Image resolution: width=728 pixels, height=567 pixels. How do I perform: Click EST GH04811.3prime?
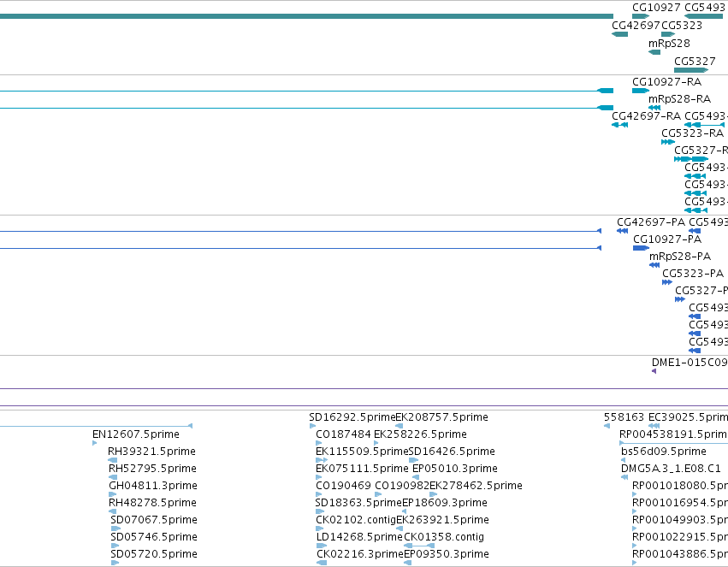[153, 487]
